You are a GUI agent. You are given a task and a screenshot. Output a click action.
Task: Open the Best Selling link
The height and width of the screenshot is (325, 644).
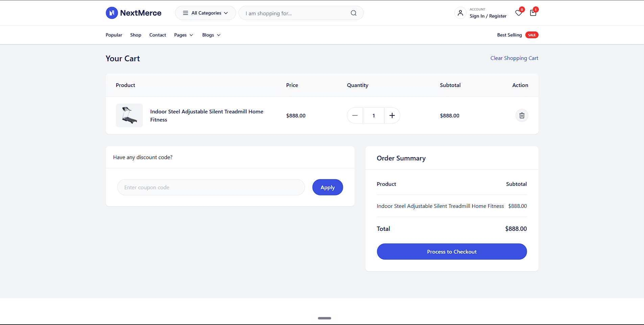point(509,35)
